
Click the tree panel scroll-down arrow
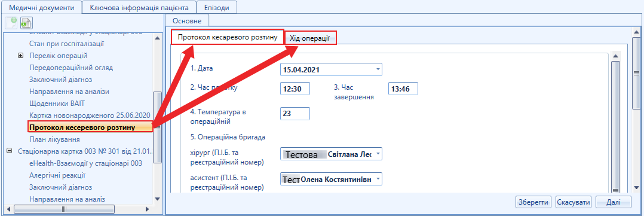point(157,199)
